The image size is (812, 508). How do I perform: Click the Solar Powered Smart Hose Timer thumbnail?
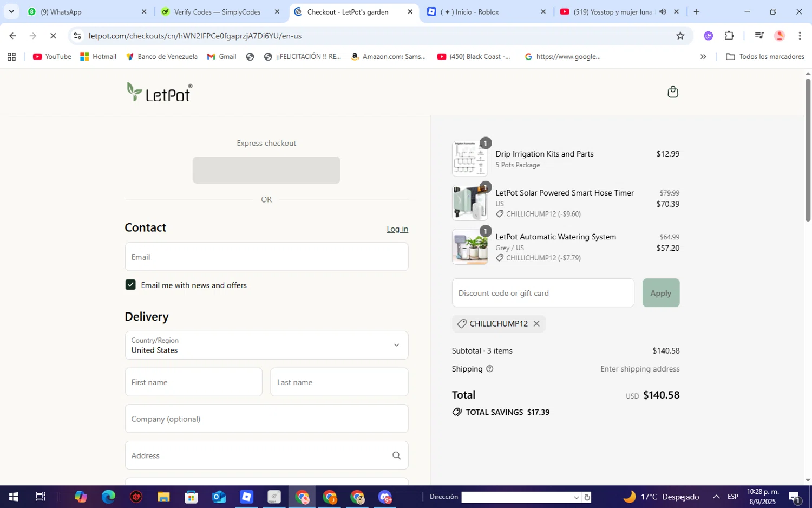click(470, 203)
